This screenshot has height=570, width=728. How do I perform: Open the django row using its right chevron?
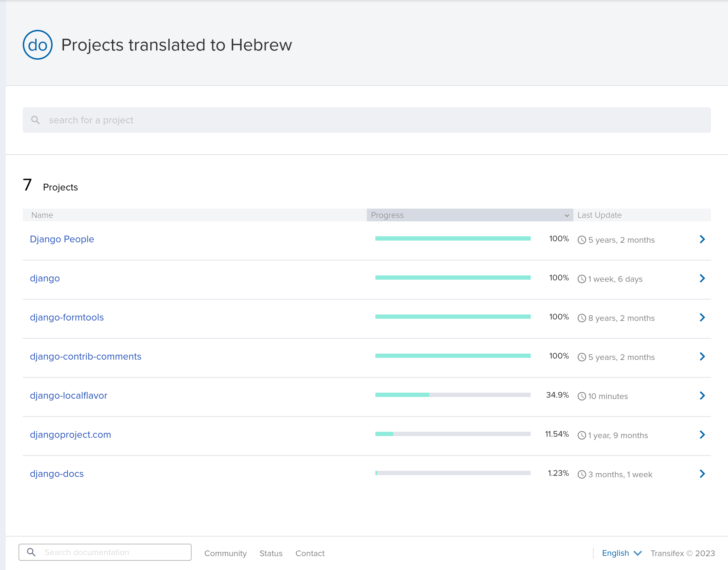click(x=702, y=278)
